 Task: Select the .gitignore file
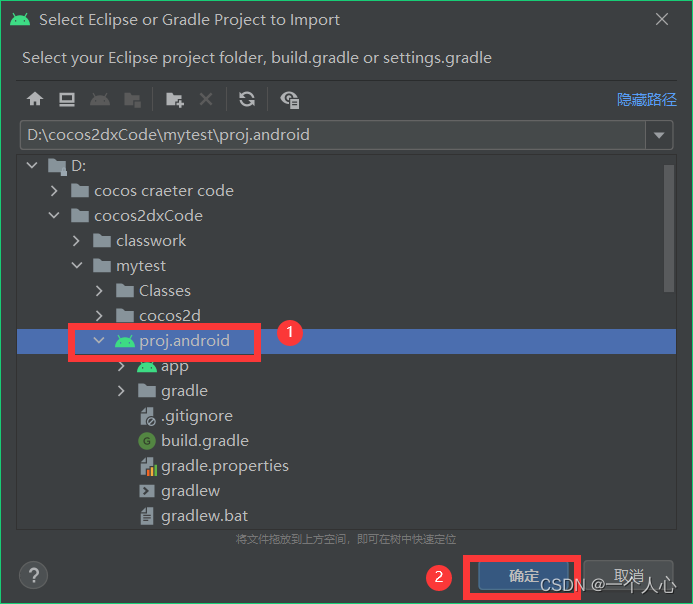pos(197,416)
